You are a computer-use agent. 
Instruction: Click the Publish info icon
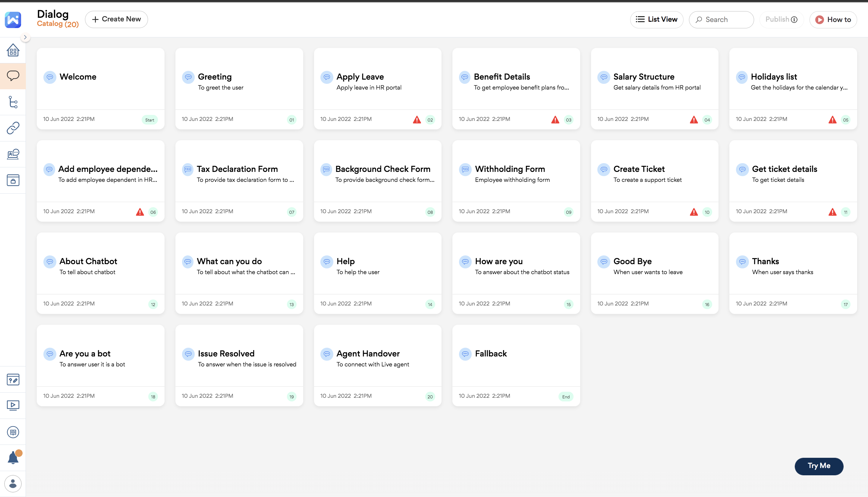(794, 20)
